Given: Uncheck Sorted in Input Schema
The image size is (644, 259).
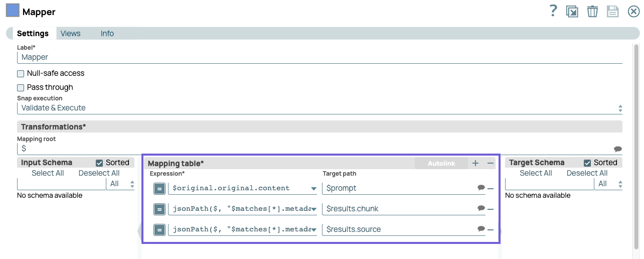Looking at the screenshot, I should coord(99,163).
